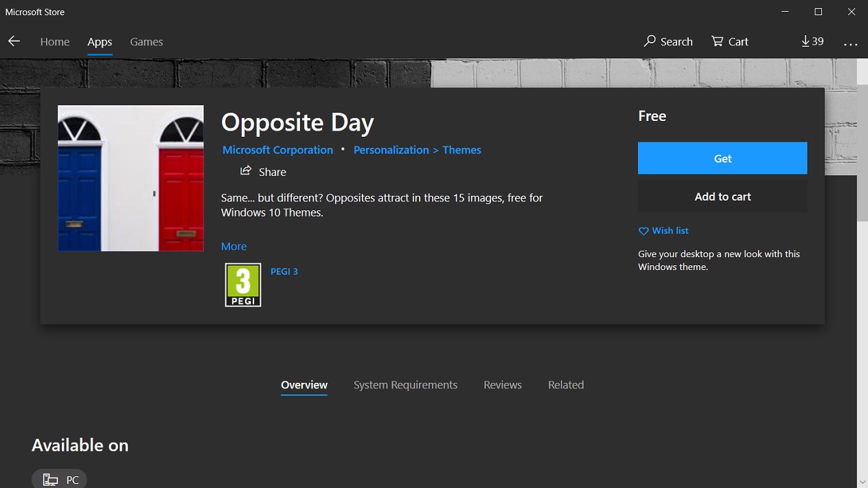Add theme to Wish list
This screenshot has width=868, height=488.
[x=663, y=231]
